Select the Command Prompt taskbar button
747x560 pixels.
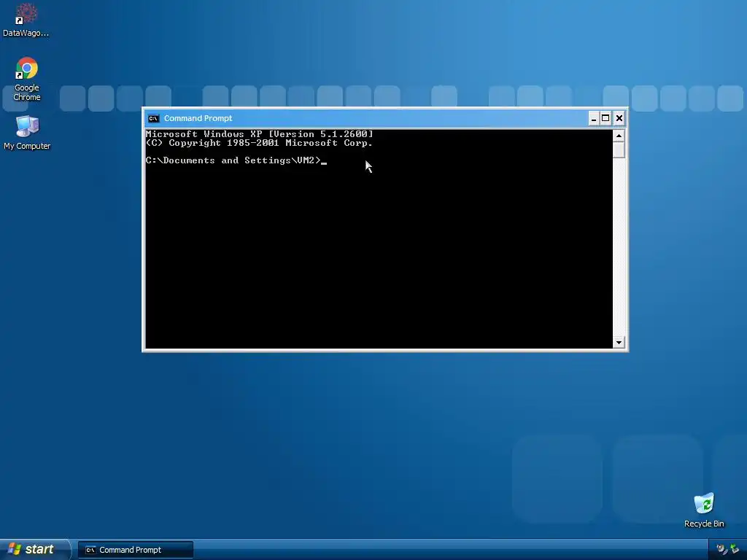click(x=135, y=550)
